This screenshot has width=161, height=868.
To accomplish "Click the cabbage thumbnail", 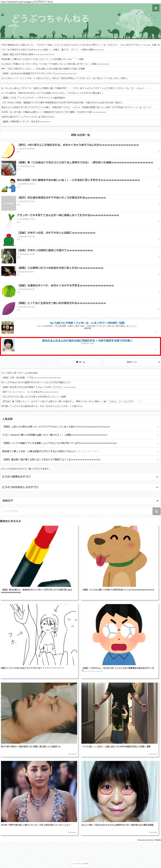I will coord(8,291).
